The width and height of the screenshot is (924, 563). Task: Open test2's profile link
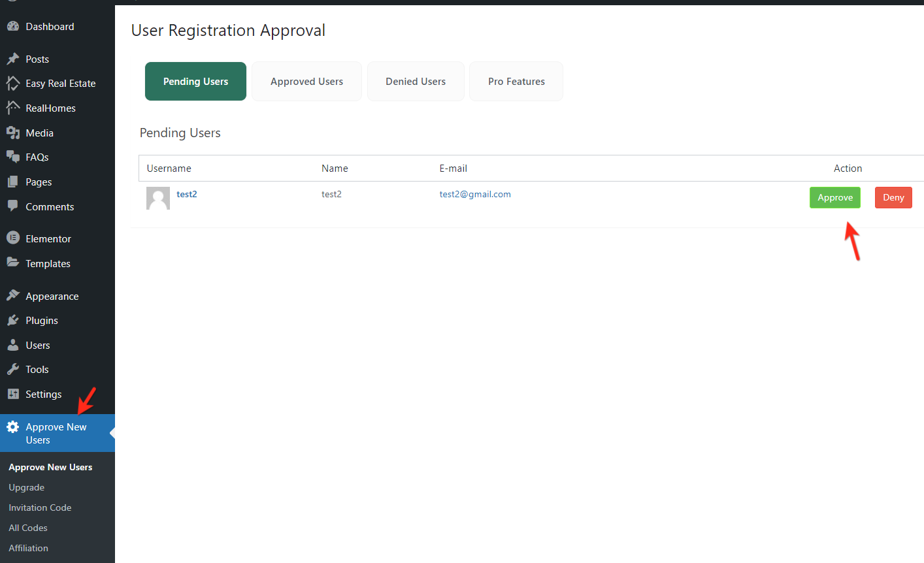point(187,193)
